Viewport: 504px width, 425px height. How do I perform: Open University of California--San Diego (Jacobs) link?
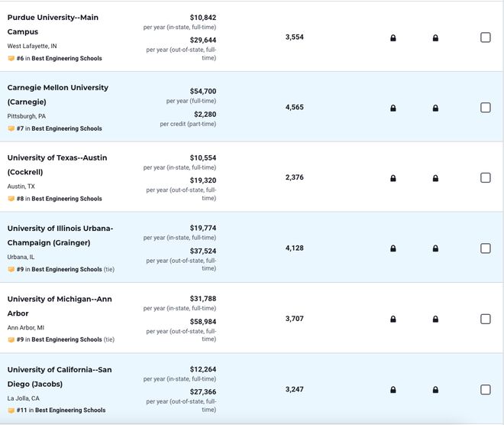pos(60,376)
